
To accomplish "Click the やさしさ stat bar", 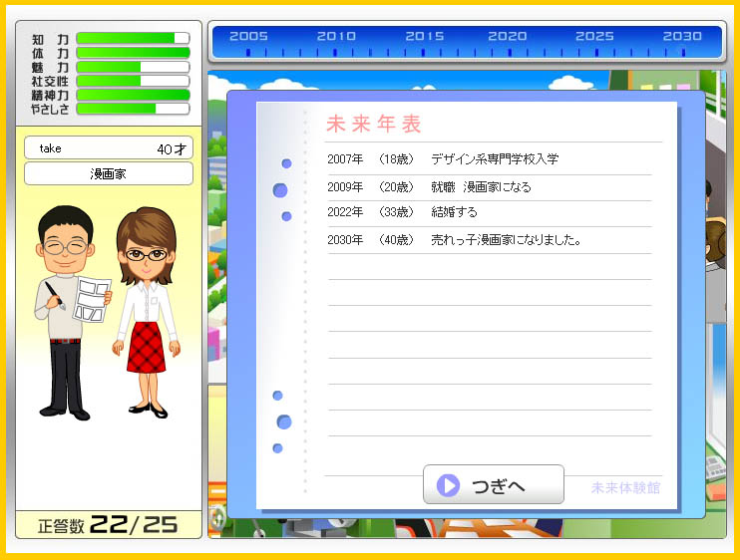I will point(133,109).
